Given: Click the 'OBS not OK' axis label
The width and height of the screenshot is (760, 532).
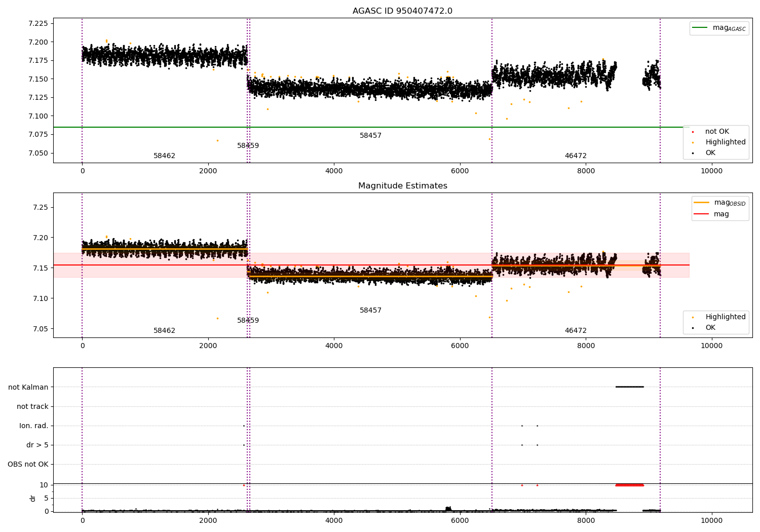Looking at the screenshot, I should pyautogui.click(x=28, y=464).
